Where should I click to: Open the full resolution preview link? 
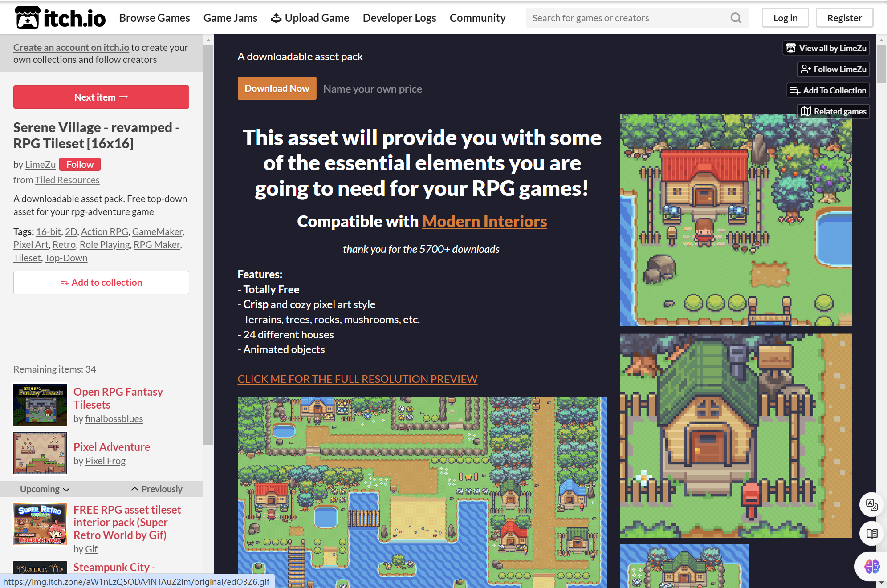tap(357, 379)
